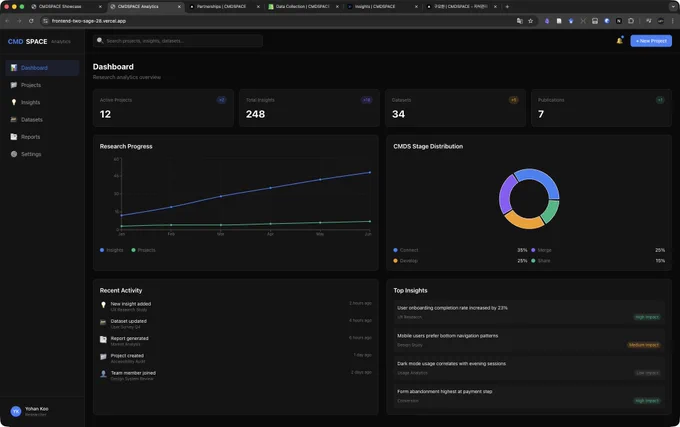The height and width of the screenshot is (427, 680).
Task: Click the notification bell icon
Action: tap(619, 41)
